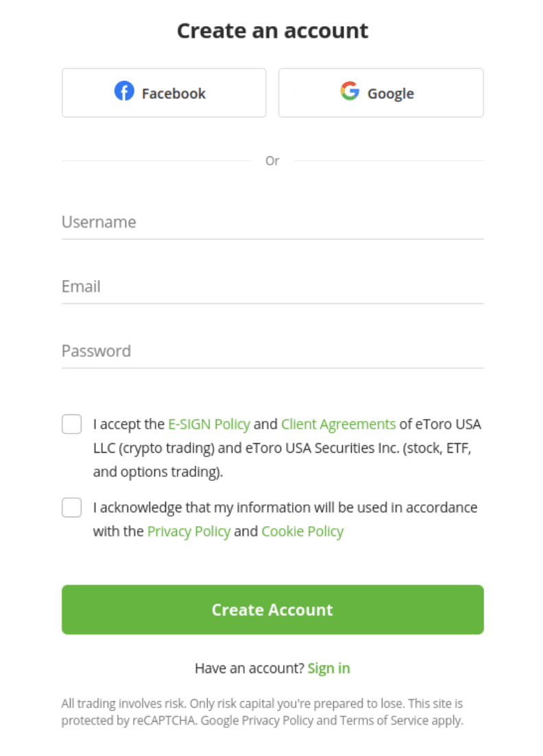Click Terms of Service in the footer
Image resolution: width=543 pixels, height=756 pixels.
pyautogui.click(x=384, y=720)
